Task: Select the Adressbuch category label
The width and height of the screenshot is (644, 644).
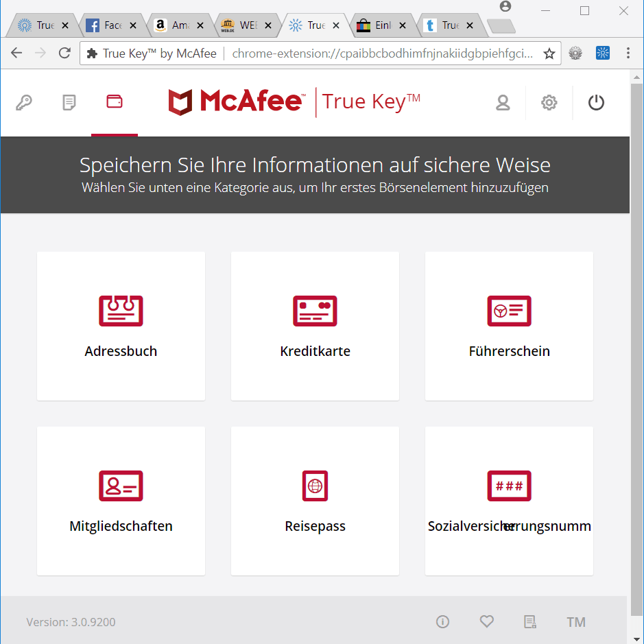Action: 121,351
